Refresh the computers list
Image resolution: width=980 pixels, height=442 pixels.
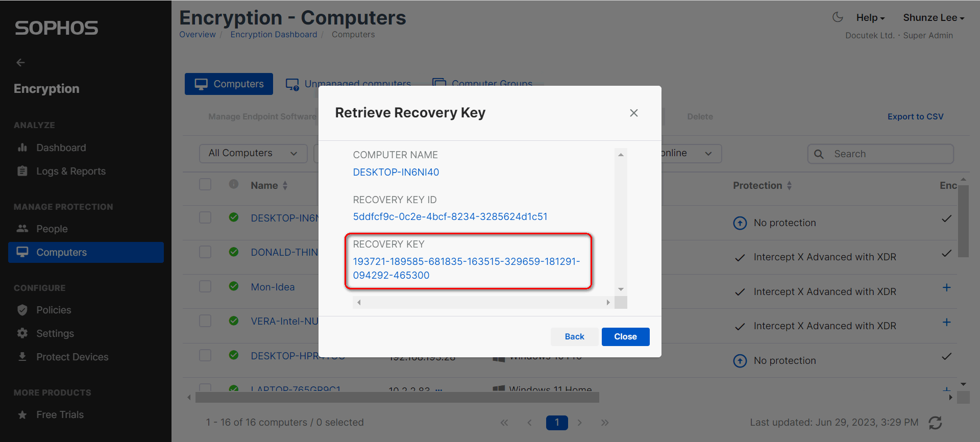(935, 423)
